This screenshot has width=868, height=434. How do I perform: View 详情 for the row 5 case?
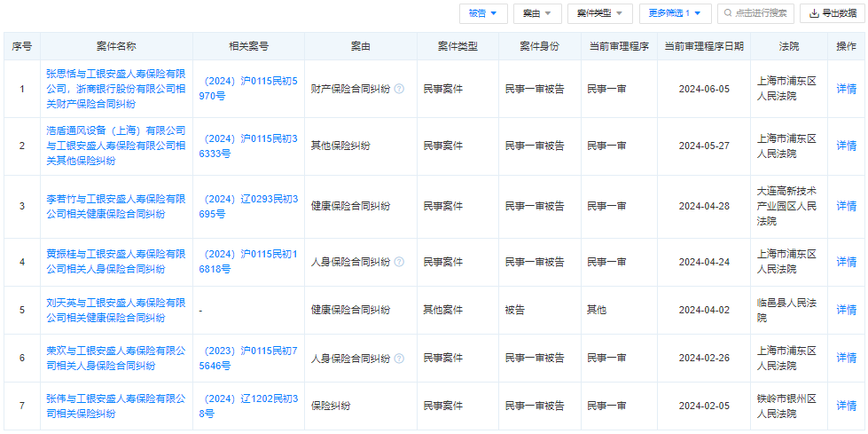846,310
